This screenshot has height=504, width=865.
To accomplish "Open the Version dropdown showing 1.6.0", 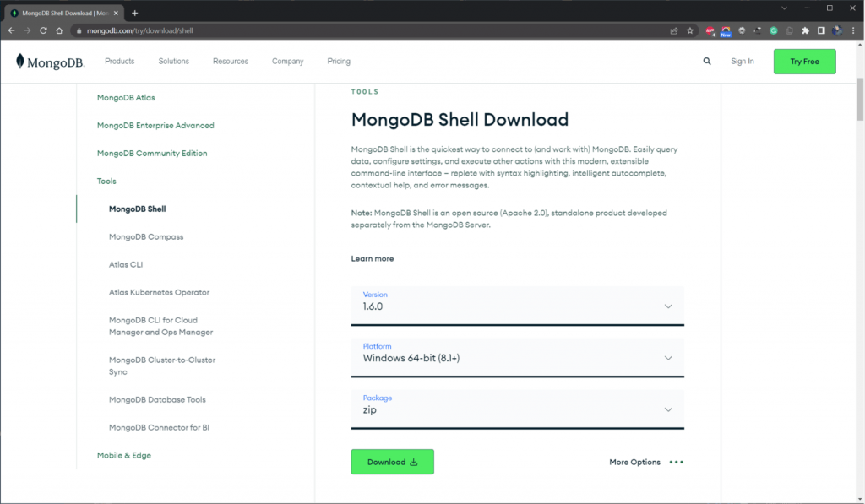I will (518, 306).
